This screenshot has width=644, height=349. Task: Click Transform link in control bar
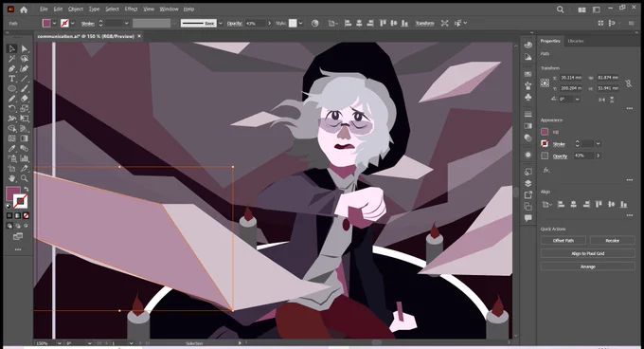[424, 24]
